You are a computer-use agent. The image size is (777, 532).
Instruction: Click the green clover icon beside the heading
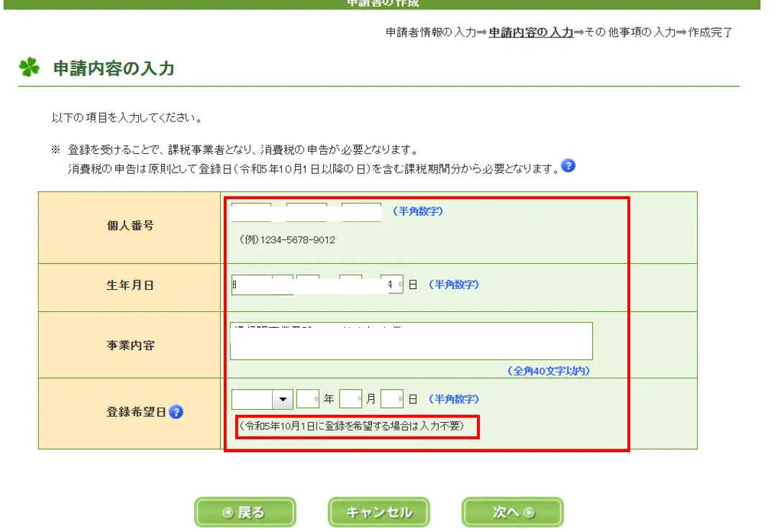(x=29, y=68)
